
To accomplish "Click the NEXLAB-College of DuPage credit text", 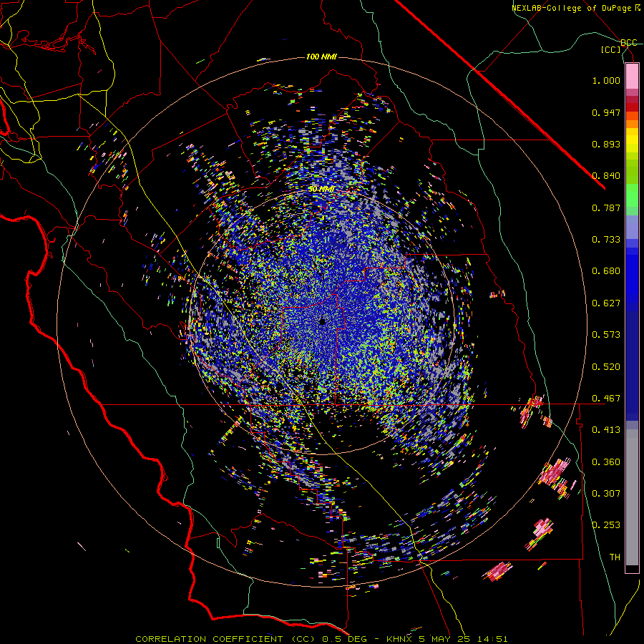I will (x=572, y=8).
